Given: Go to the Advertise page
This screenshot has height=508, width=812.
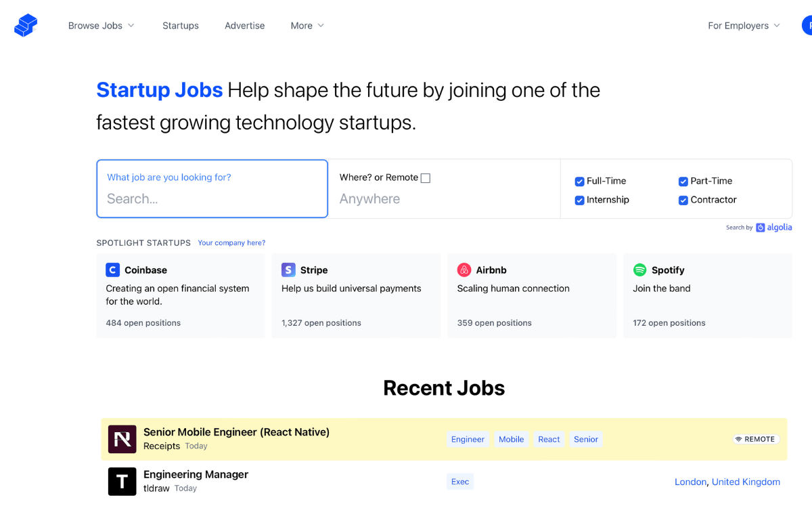Looking at the screenshot, I should [x=245, y=26].
